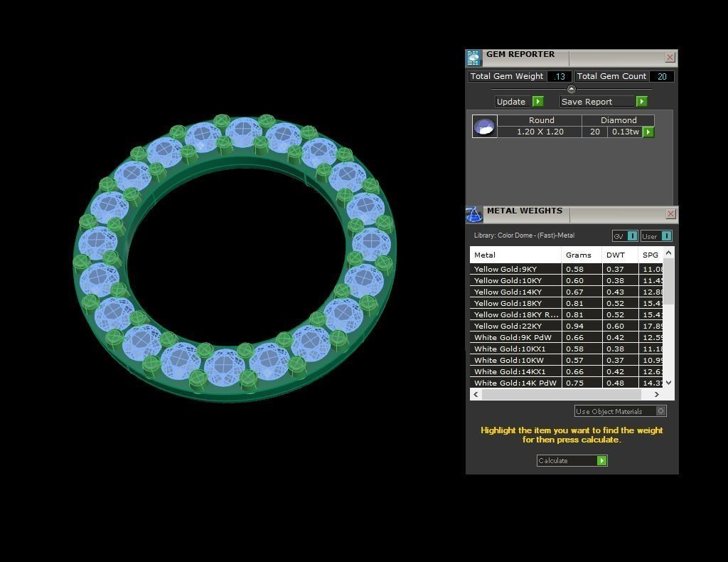
Task: Click the gem quantity cell showing 20
Action: pos(595,132)
